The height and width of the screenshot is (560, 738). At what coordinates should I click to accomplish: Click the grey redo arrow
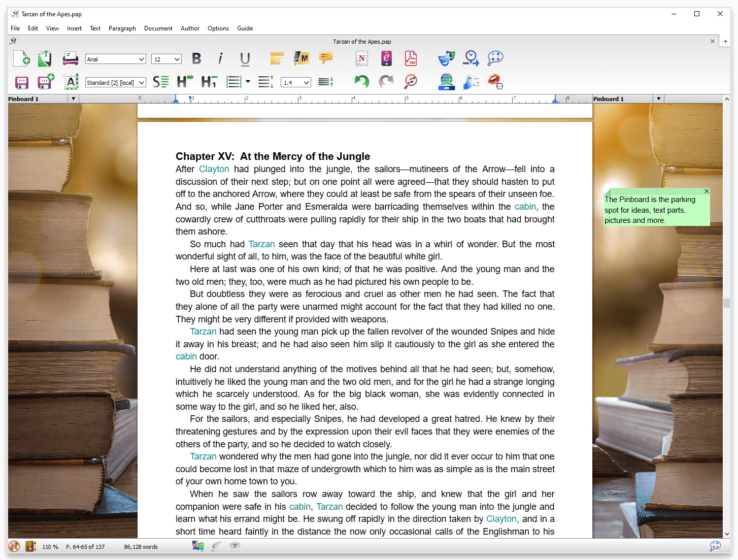pyautogui.click(x=386, y=82)
